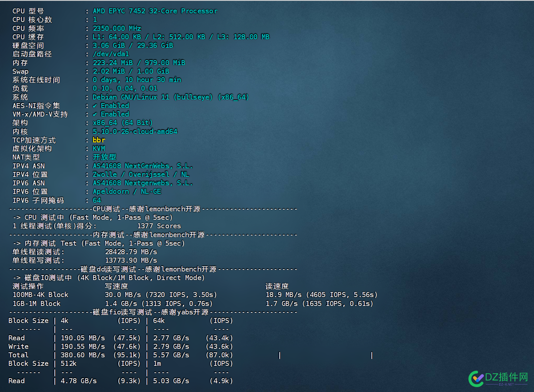
Task: Click the '读速度' column header
Action: [x=277, y=286]
